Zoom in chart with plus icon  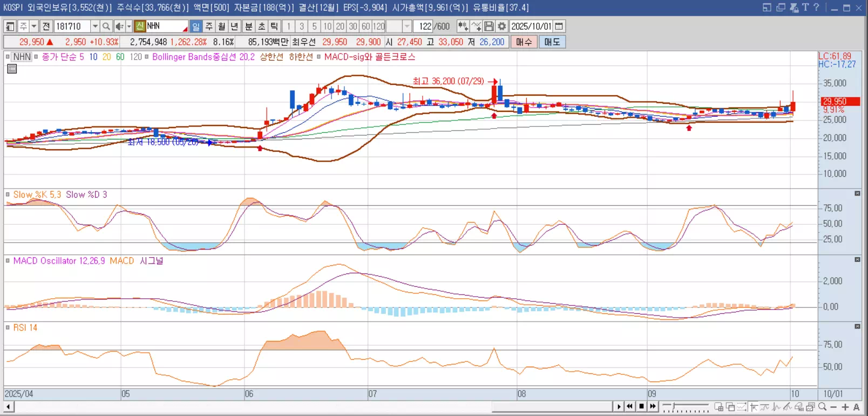(x=845, y=407)
